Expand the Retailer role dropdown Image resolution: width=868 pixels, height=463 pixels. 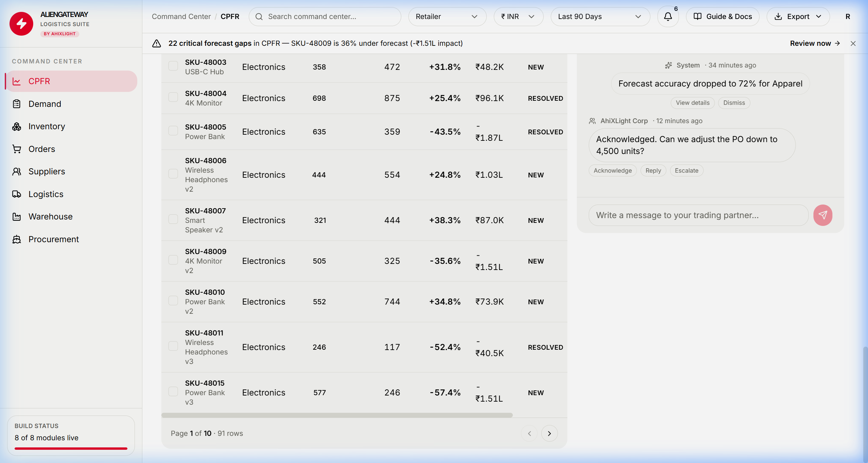tap(447, 17)
